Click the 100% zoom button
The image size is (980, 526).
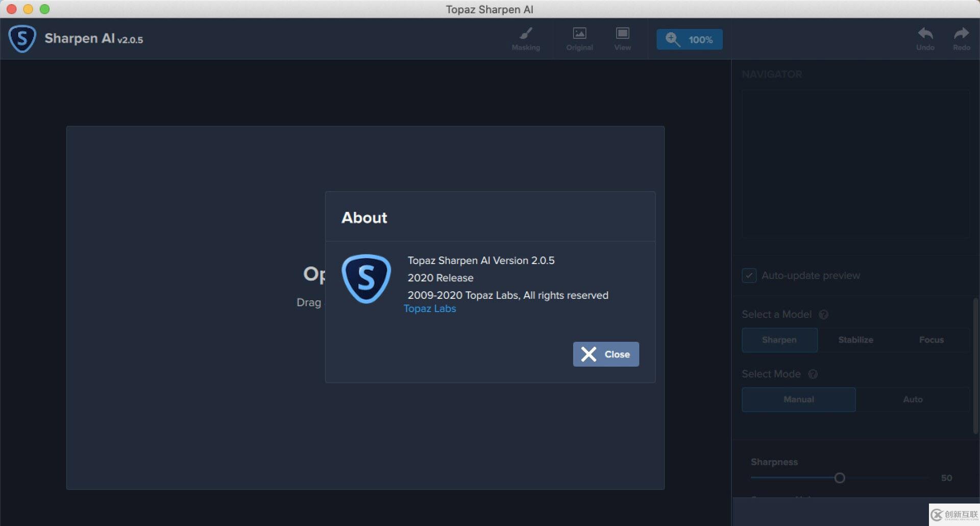690,39
